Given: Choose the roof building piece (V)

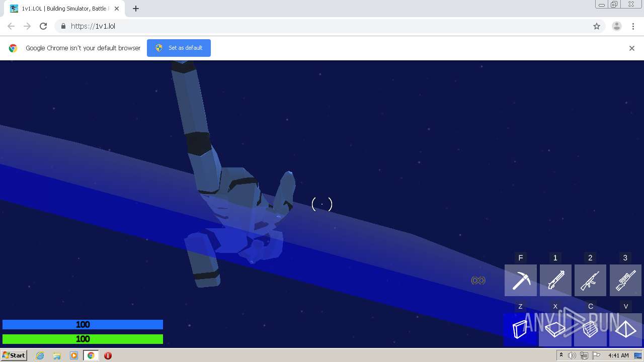Looking at the screenshot, I should pyautogui.click(x=625, y=329).
